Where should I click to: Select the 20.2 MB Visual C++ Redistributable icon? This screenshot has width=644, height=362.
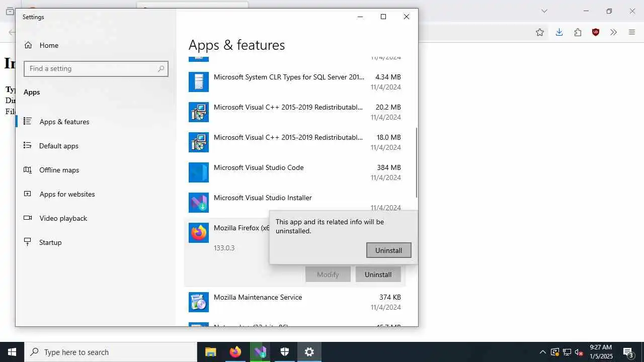[x=199, y=112]
